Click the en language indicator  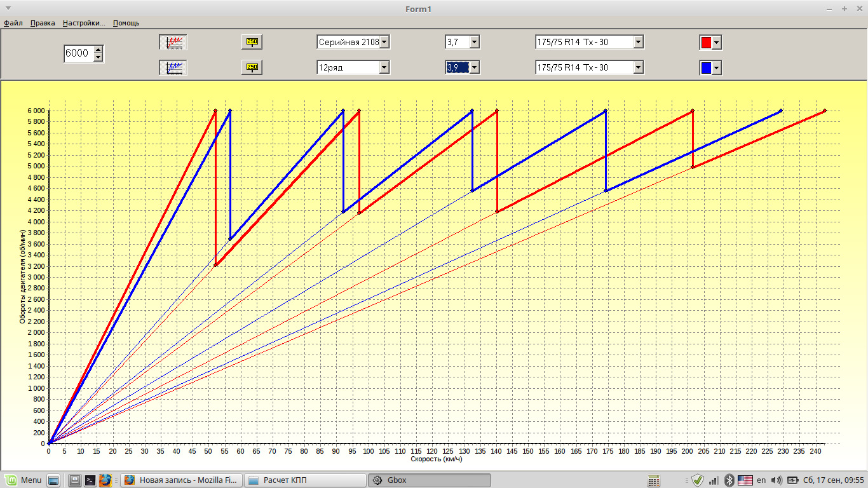761,480
